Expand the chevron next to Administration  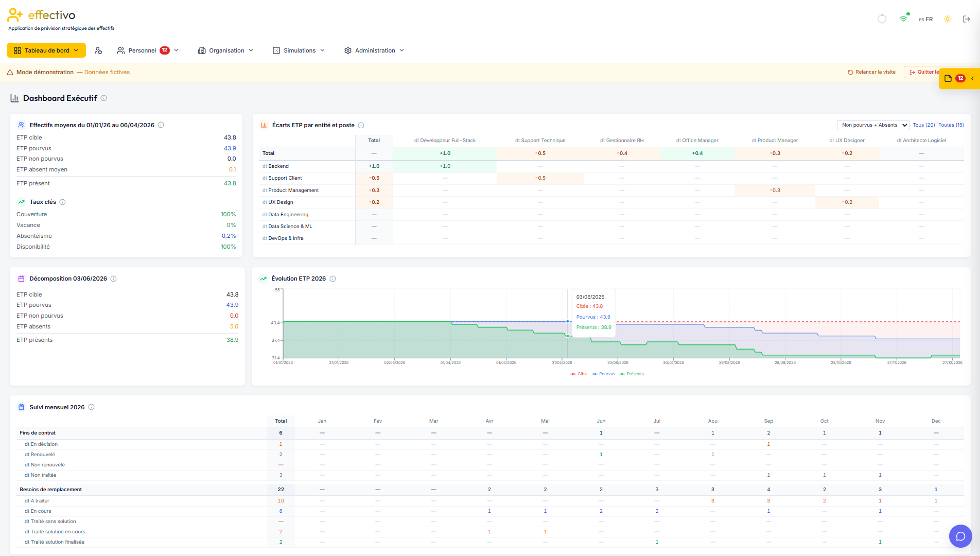tap(402, 50)
